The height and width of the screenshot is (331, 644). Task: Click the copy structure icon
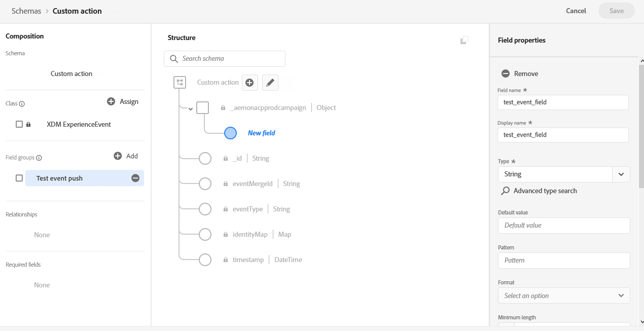[464, 40]
